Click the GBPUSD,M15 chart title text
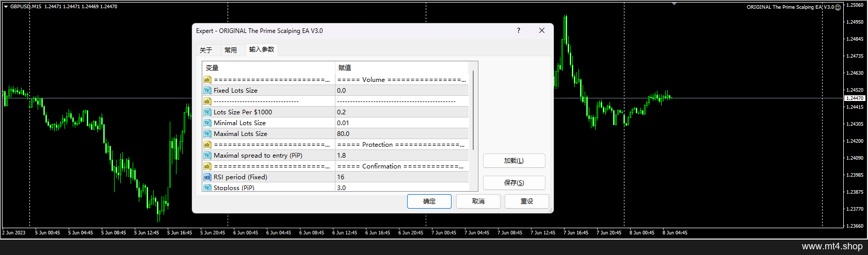The width and height of the screenshot is (868, 255). (x=26, y=7)
